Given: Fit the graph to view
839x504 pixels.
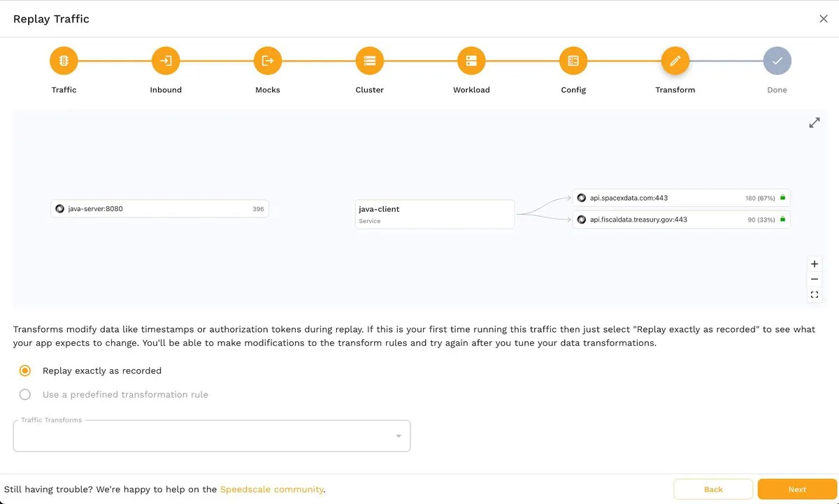Looking at the screenshot, I should [815, 295].
